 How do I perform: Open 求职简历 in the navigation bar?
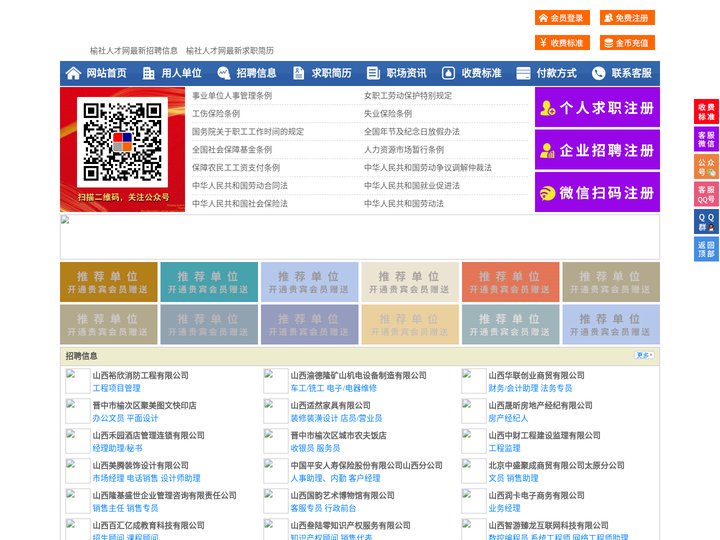(332, 73)
